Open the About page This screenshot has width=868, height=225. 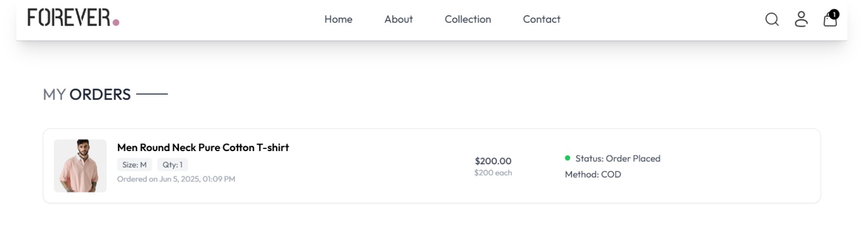pyautogui.click(x=399, y=19)
